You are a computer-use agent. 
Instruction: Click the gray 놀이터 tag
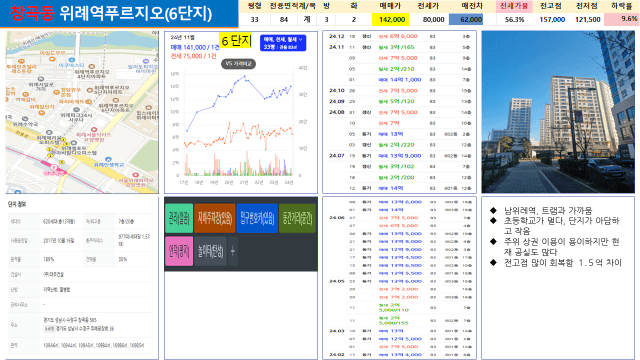210,251
